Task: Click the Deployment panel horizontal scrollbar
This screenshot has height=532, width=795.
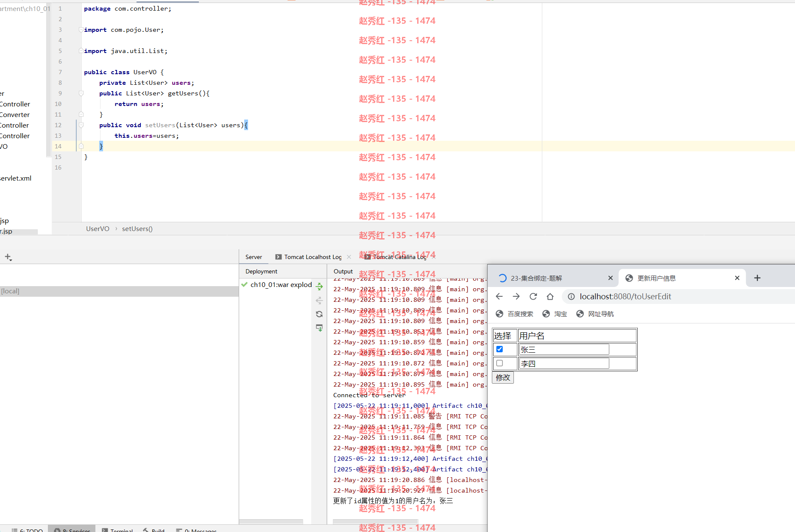Action: pos(271,521)
